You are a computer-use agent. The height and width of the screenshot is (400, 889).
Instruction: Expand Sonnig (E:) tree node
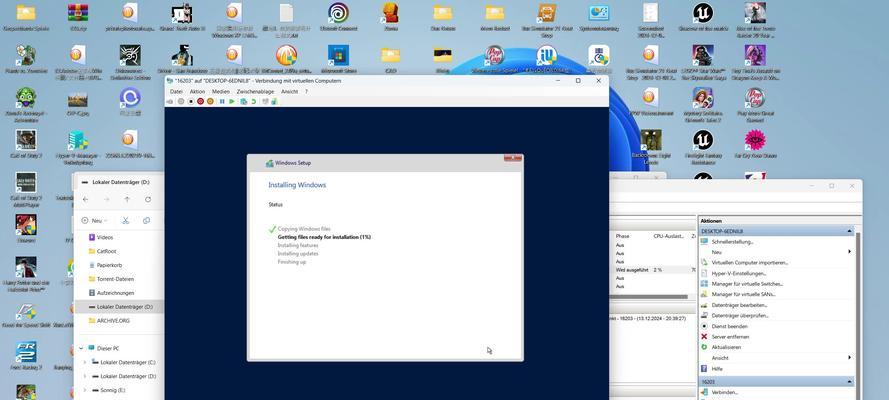click(x=85, y=390)
